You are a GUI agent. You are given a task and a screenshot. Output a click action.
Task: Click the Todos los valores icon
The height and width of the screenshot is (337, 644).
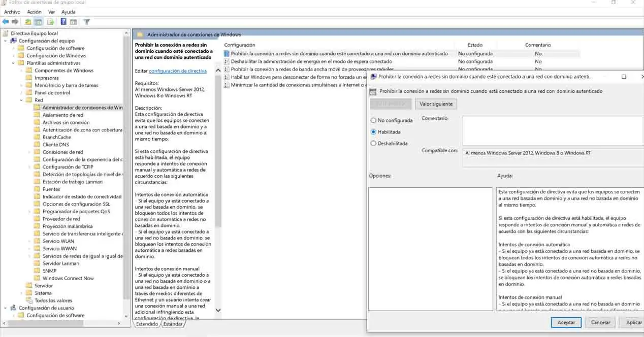coord(29,300)
